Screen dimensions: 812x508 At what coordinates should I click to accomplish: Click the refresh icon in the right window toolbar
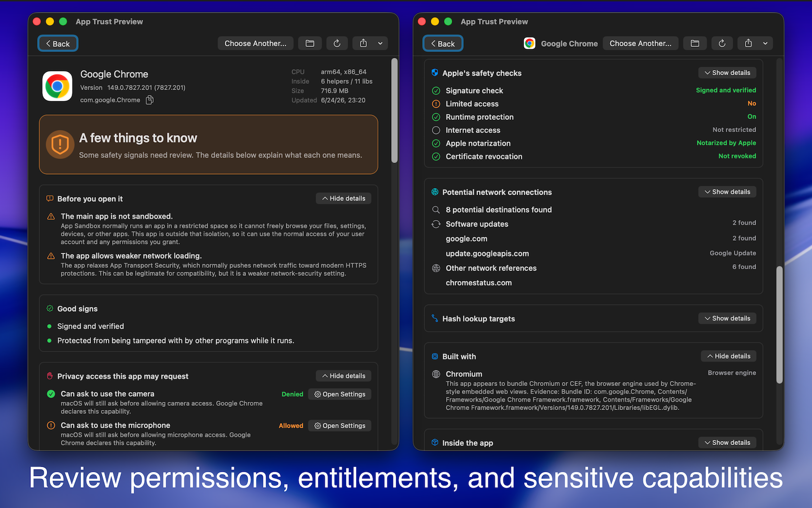pos(722,44)
